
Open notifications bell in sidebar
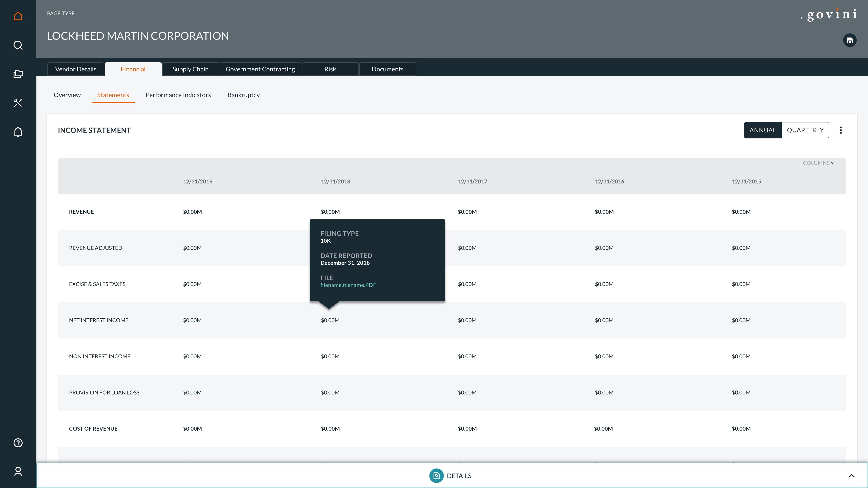(18, 132)
